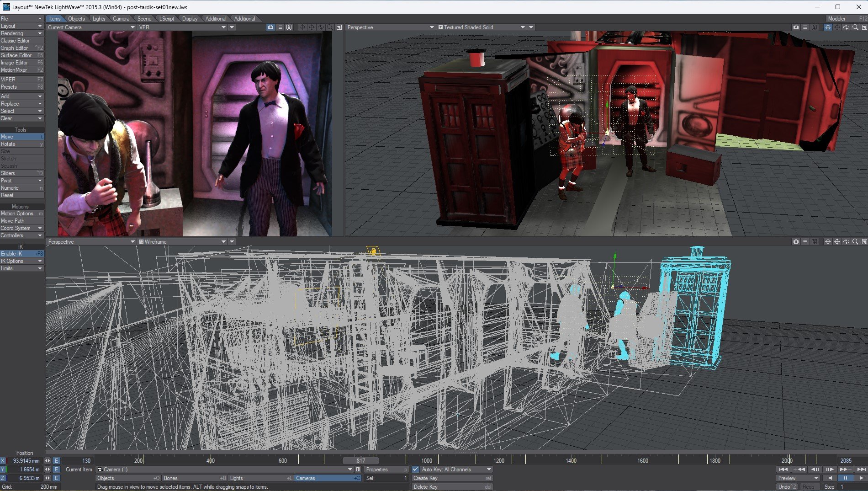Open Auto Key All Channels dropdown
This screenshot has width=868, height=491.
pos(456,470)
